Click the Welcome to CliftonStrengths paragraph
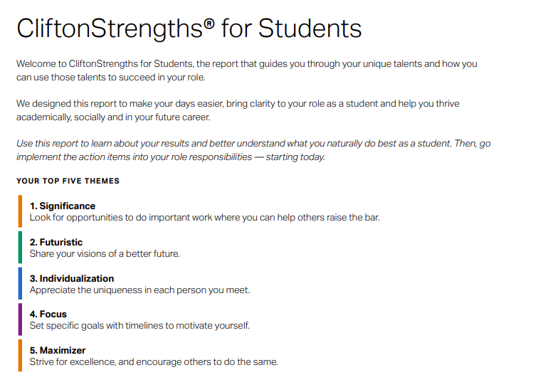 (246, 70)
